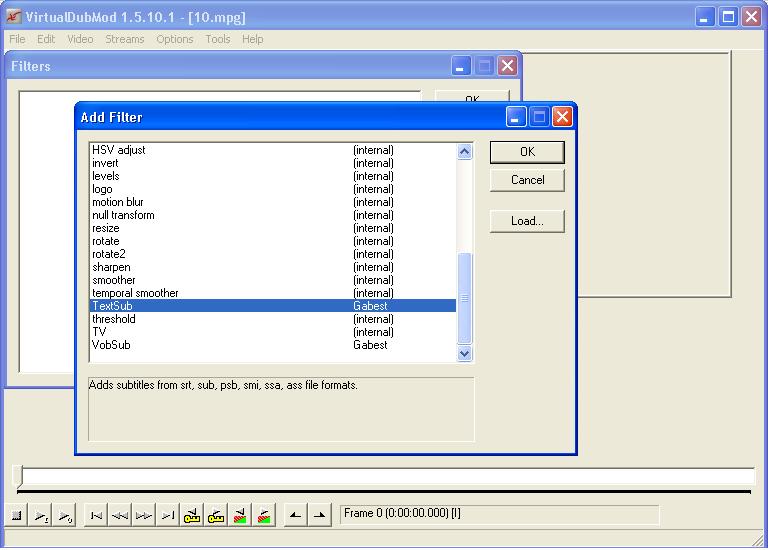Select the TV filter
Image resolution: width=768 pixels, height=550 pixels.
click(x=273, y=332)
